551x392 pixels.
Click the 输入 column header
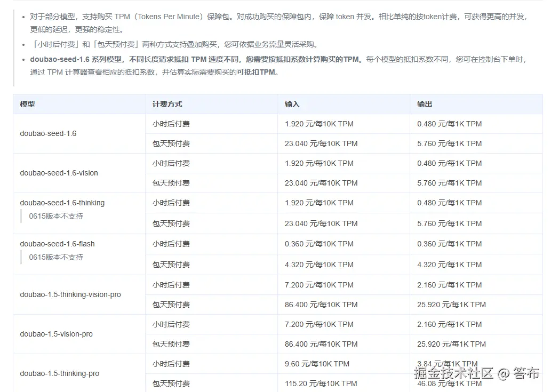[x=344, y=104]
